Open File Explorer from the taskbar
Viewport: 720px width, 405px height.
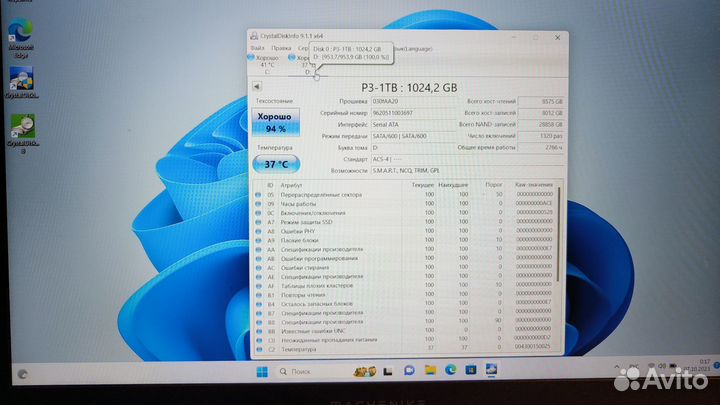[430, 370]
